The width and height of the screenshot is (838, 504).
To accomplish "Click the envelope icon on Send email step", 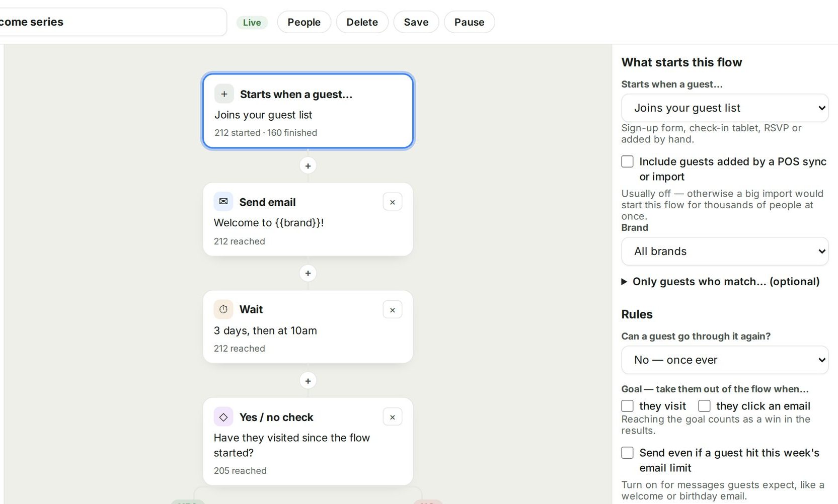I will [223, 202].
